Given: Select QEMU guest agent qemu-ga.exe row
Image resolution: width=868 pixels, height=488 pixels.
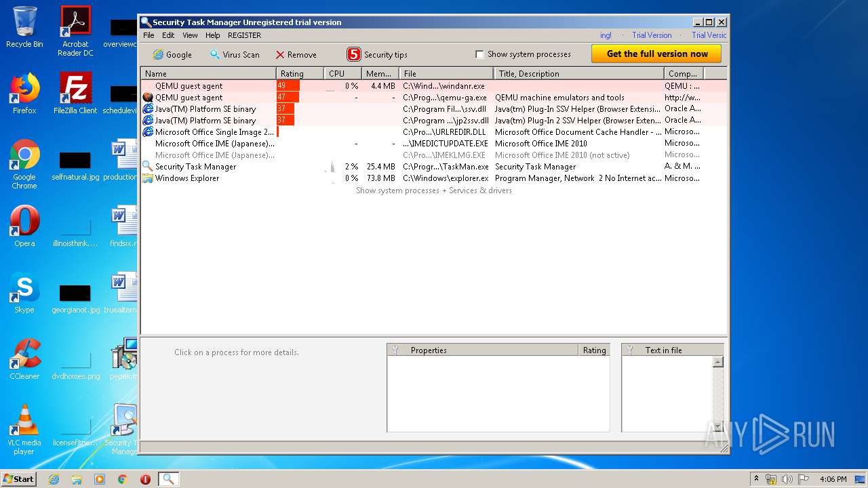Looking at the screenshot, I should pos(434,98).
